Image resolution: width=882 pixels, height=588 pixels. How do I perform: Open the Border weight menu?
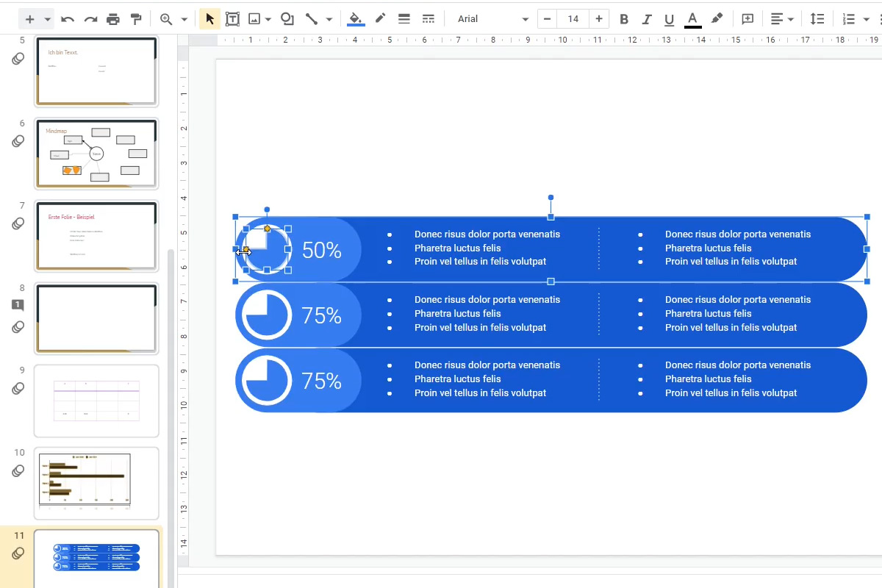tap(404, 19)
